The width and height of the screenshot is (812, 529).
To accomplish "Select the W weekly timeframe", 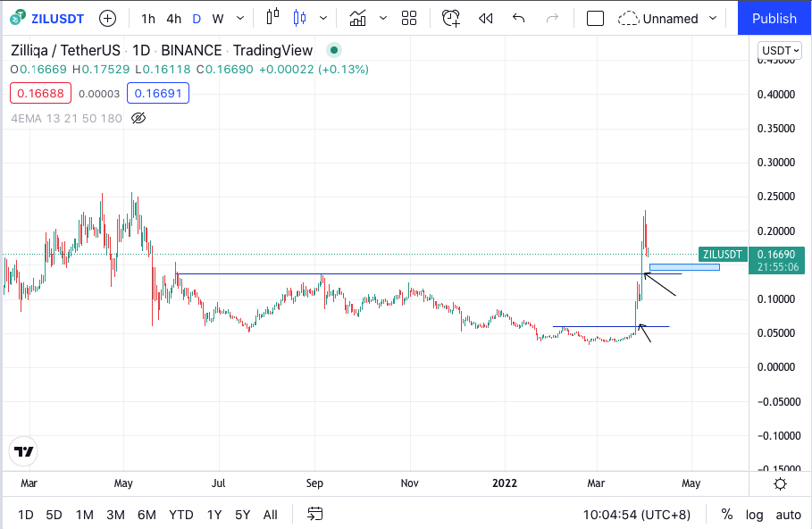I will click(x=218, y=19).
